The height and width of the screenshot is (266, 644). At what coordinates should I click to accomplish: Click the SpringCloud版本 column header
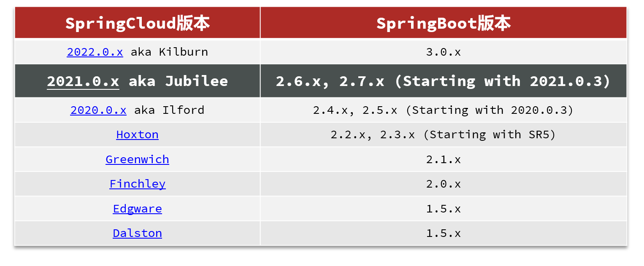click(137, 23)
